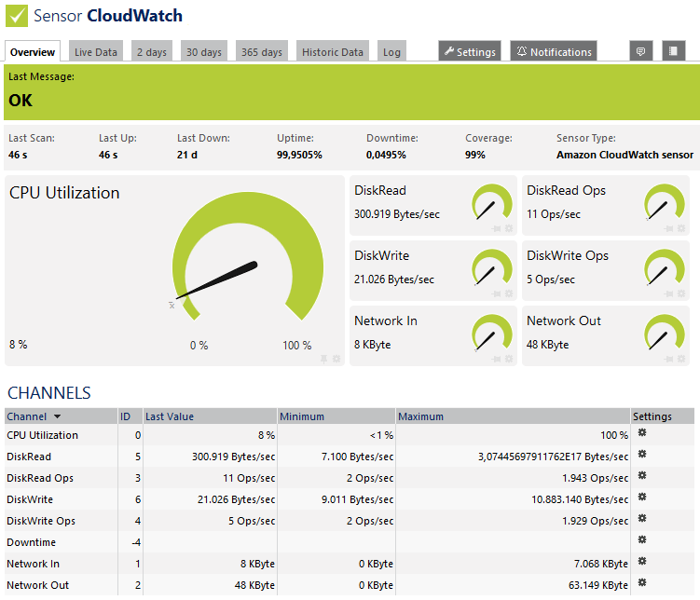Open gear settings on DiskWrite gauge card
This screenshot has height=600, width=700.
coord(509,293)
